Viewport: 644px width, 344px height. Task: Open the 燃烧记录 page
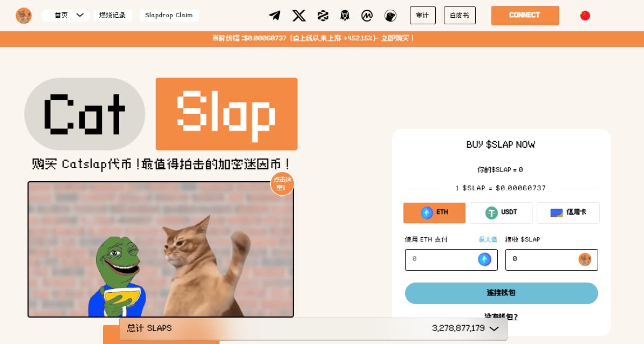[113, 15]
